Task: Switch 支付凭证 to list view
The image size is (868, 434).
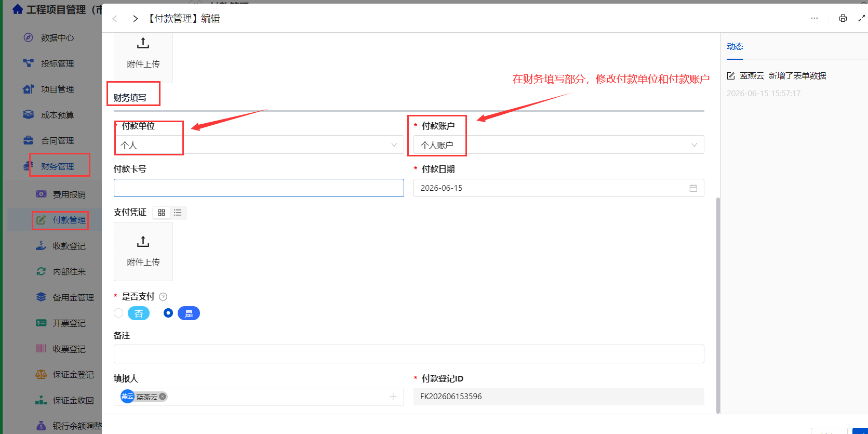Action: tap(178, 213)
